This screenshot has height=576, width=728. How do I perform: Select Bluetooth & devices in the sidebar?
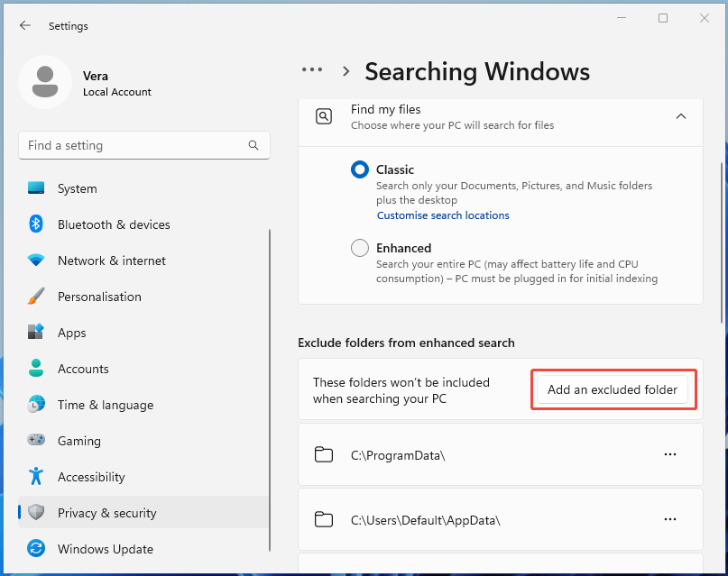coord(112,224)
